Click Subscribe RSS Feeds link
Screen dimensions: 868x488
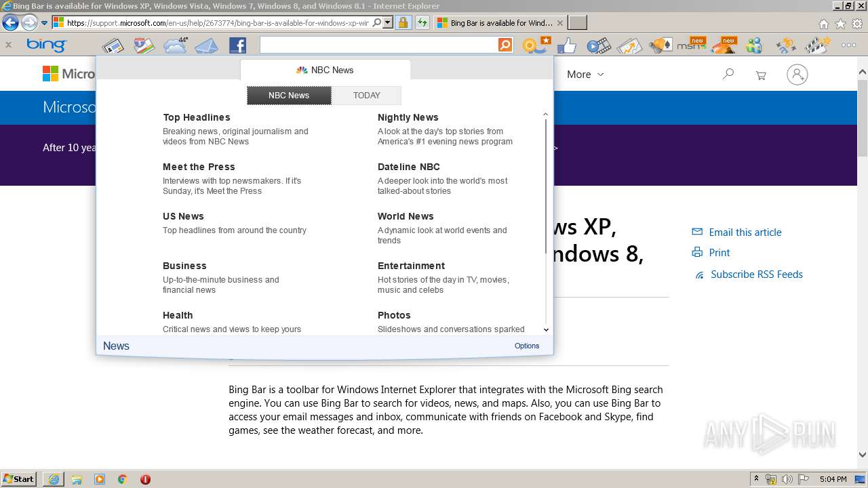(x=757, y=274)
